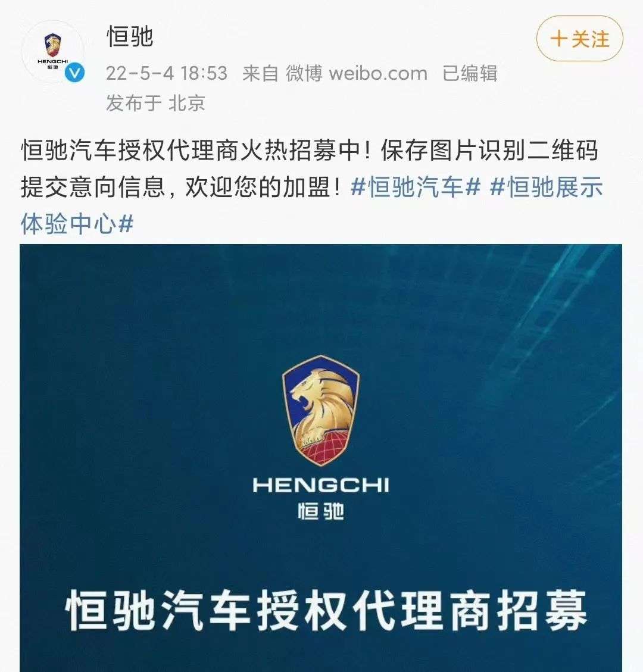Open the 恒驰 username profile link
Viewport: 643px width, 672px height.
[x=130, y=36]
